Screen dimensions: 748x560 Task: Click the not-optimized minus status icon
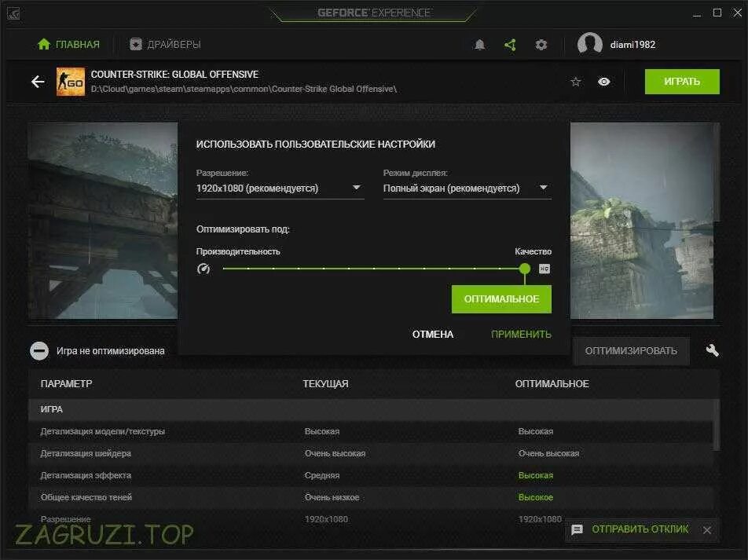click(x=39, y=350)
